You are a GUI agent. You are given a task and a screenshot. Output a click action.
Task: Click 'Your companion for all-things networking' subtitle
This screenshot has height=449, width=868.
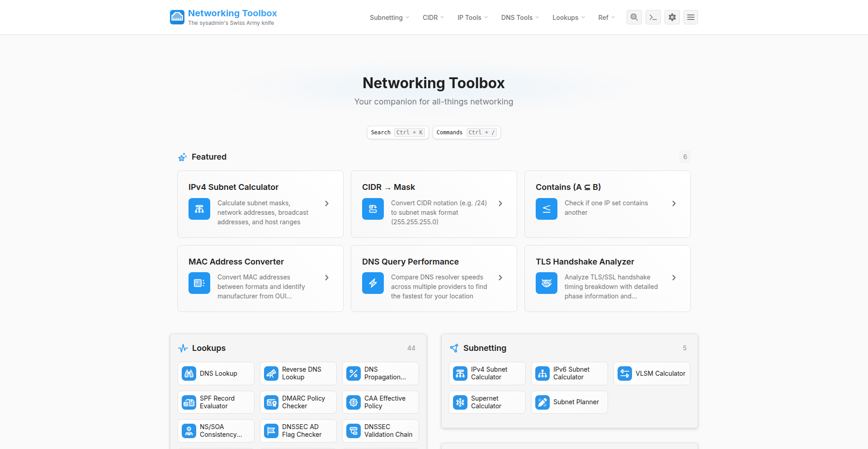pyautogui.click(x=434, y=102)
